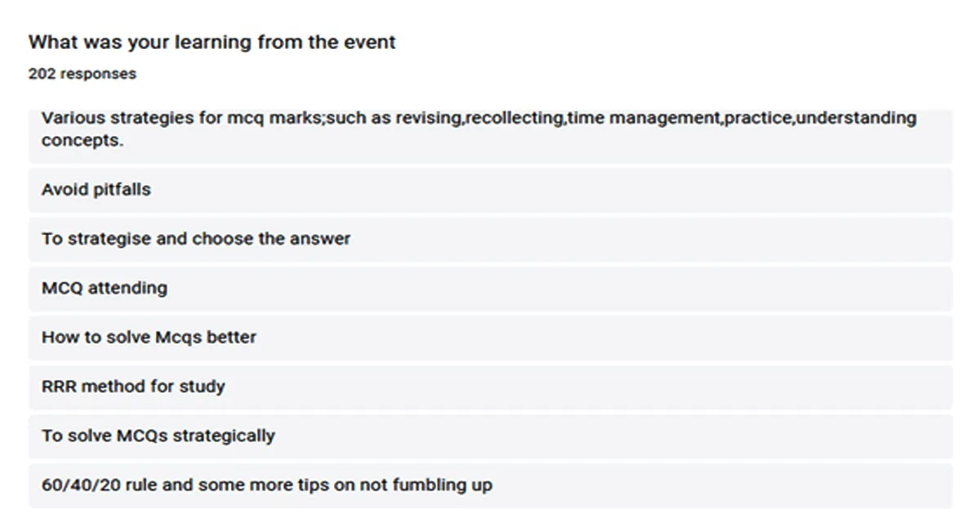Select the 'MCQ attending' response row
The height and width of the screenshot is (519, 980).
click(490, 288)
